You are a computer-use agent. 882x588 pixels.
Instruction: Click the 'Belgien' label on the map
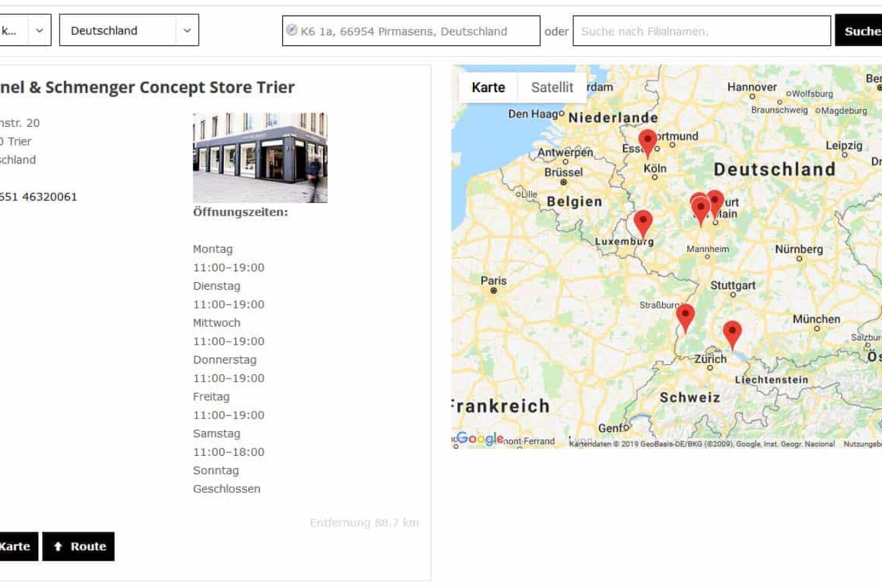click(574, 201)
